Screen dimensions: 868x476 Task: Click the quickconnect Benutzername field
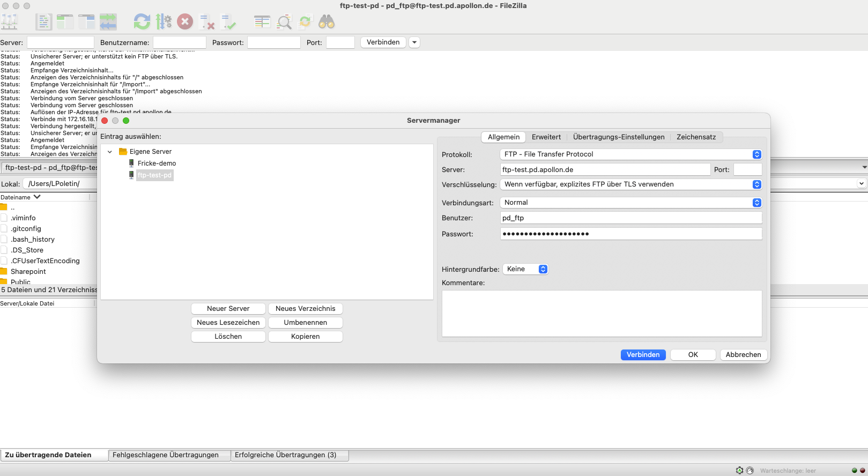click(180, 42)
